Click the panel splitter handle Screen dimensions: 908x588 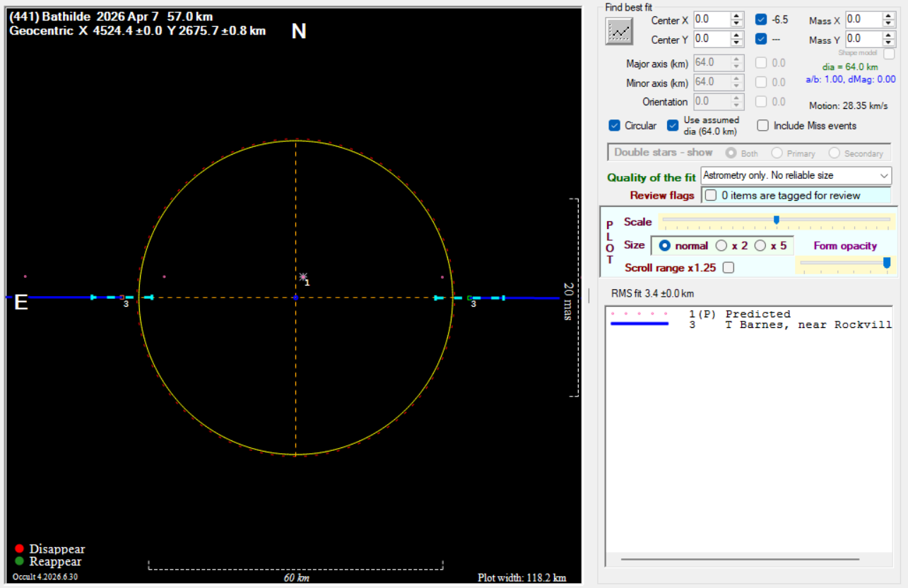pyautogui.click(x=589, y=294)
